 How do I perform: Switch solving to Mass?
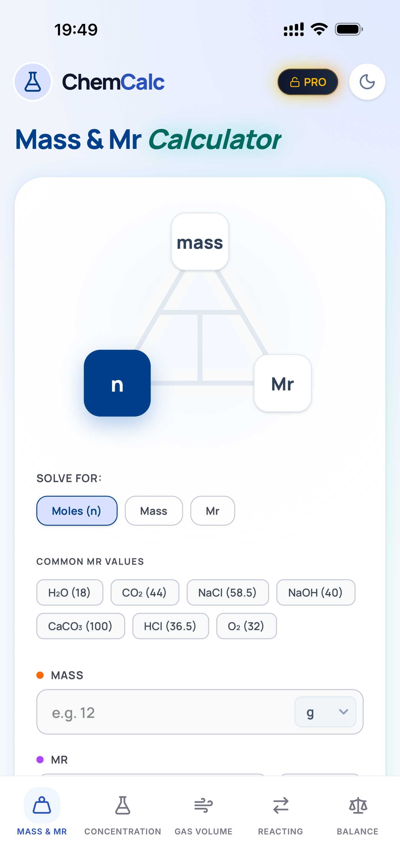[154, 511]
